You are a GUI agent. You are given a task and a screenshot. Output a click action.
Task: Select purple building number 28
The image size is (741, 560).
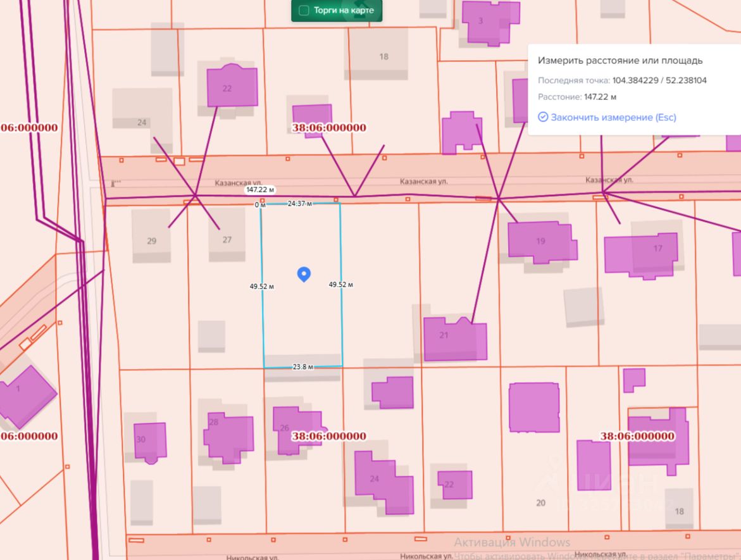(x=228, y=438)
